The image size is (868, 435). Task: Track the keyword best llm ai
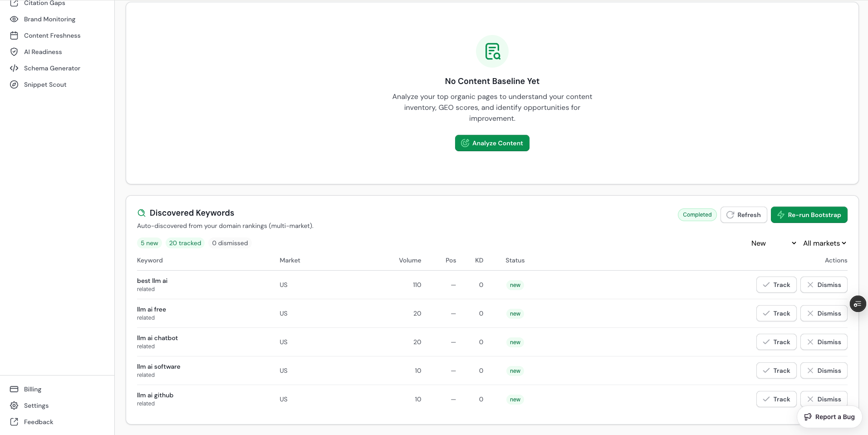(776, 285)
